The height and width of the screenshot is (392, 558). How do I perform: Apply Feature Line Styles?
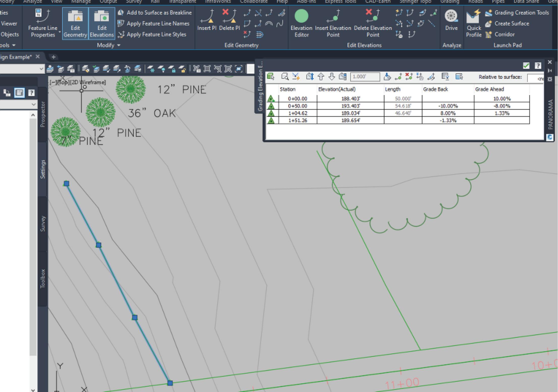click(x=152, y=34)
